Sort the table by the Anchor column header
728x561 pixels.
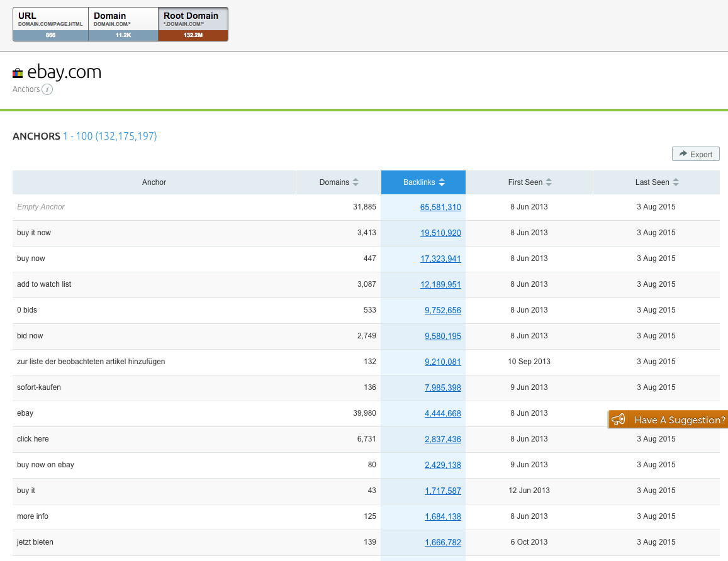tap(154, 182)
